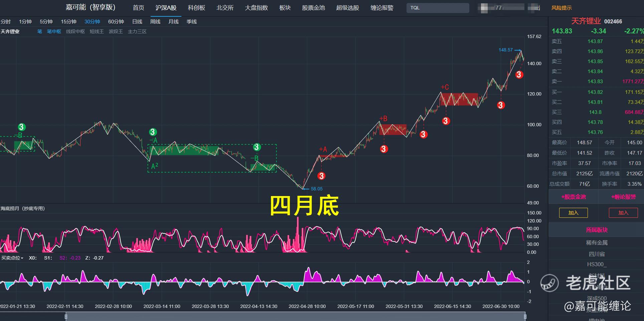Click the 卖五 price 143.87
The image size is (644, 321).
[x=595, y=41]
